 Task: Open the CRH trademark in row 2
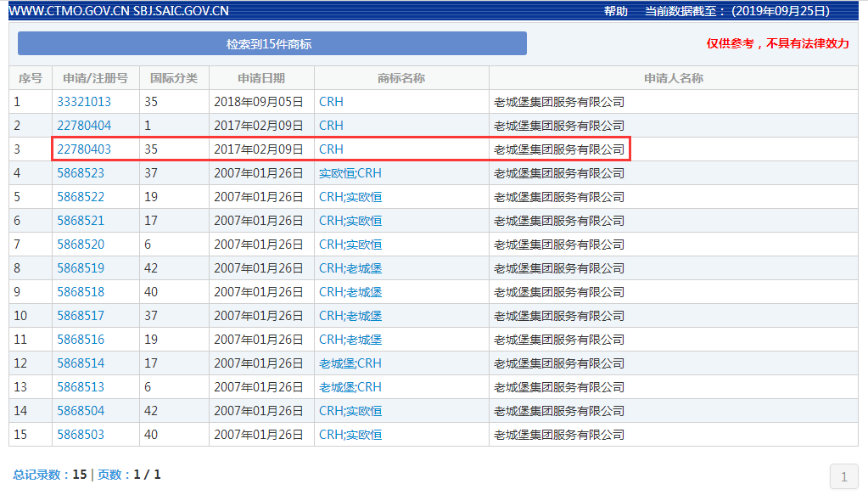pos(331,126)
